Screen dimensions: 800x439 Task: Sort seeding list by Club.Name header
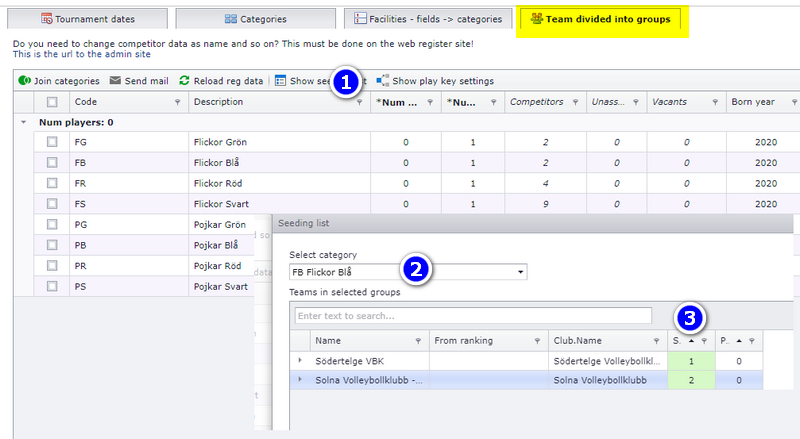pyautogui.click(x=577, y=340)
